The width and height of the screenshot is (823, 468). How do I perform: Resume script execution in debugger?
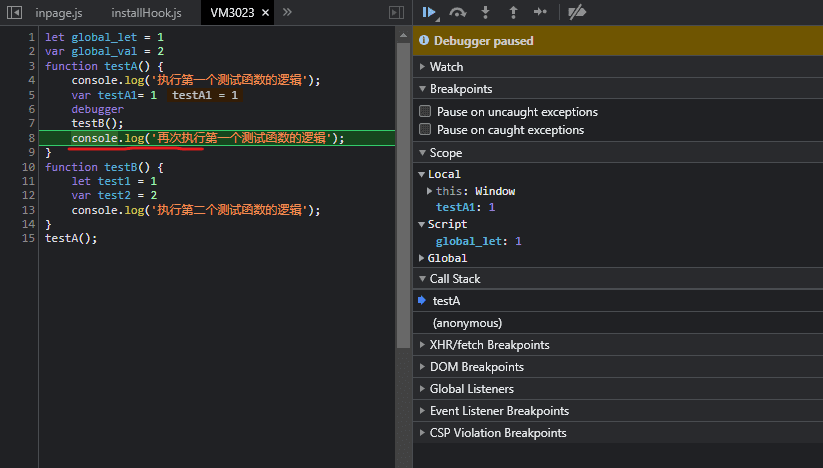[x=429, y=12]
